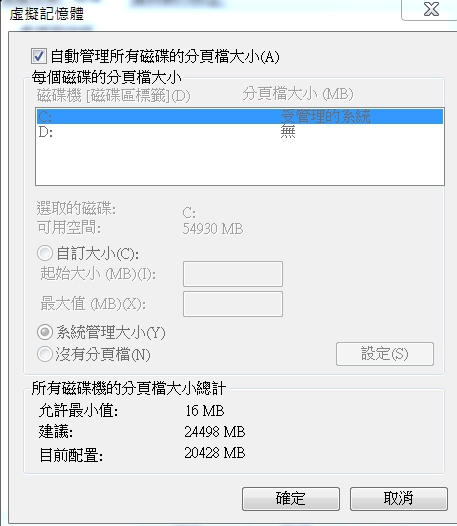
Task: Select drive C: in the drive list
Action: coord(240,116)
